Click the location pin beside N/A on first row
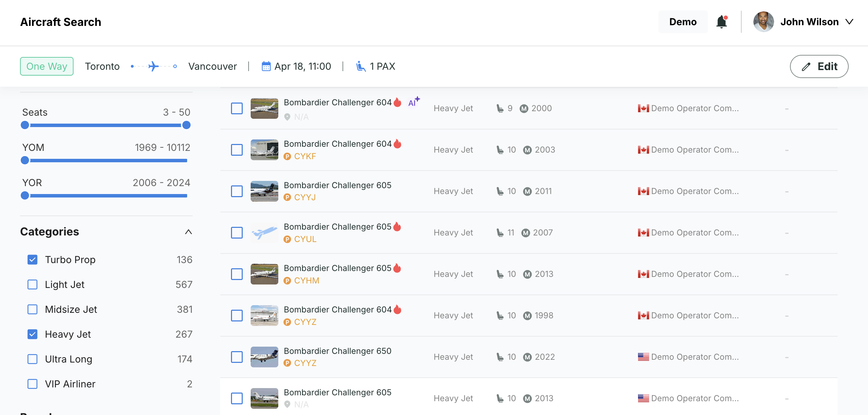The height and width of the screenshot is (415, 868). click(x=287, y=117)
